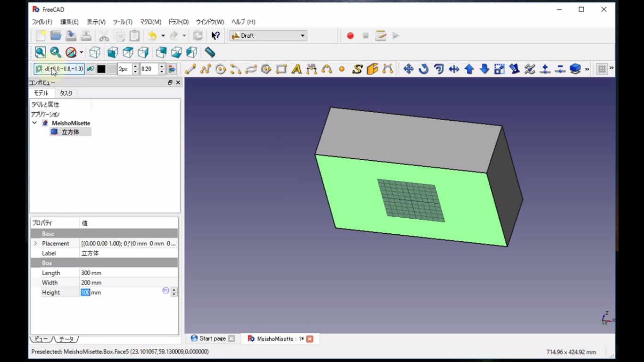Expand the Placement property row
Screen dimensions: 644x362
pyautogui.click(x=35, y=244)
